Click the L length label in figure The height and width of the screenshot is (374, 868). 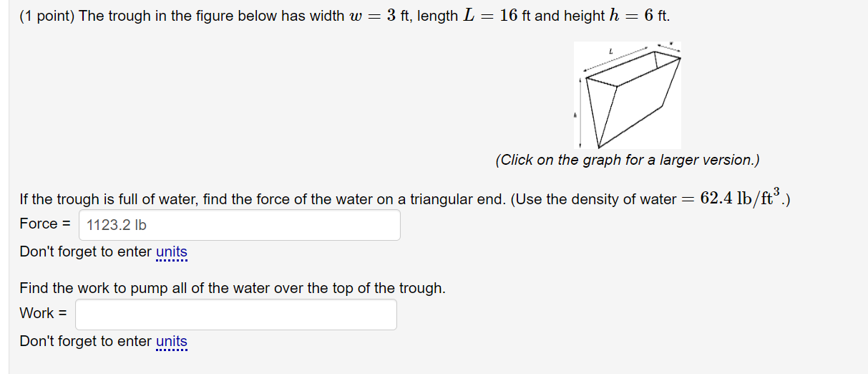point(610,52)
